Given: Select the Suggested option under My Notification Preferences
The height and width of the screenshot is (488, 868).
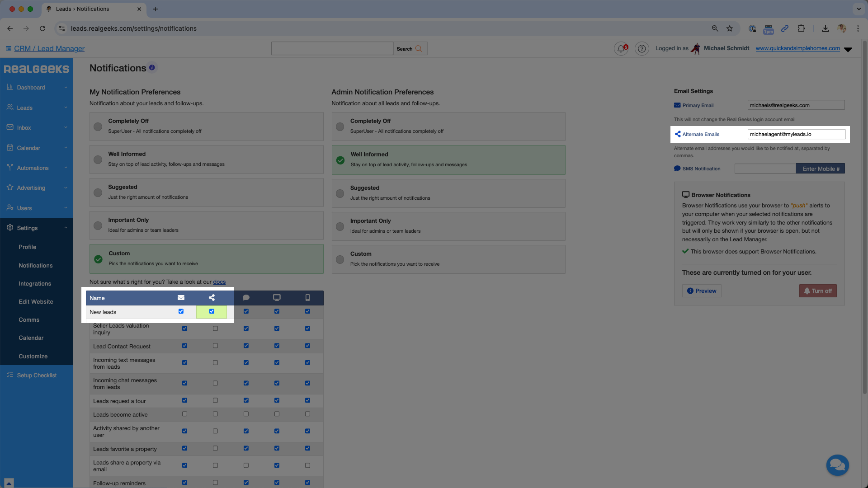Looking at the screenshot, I should click(x=98, y=192).
